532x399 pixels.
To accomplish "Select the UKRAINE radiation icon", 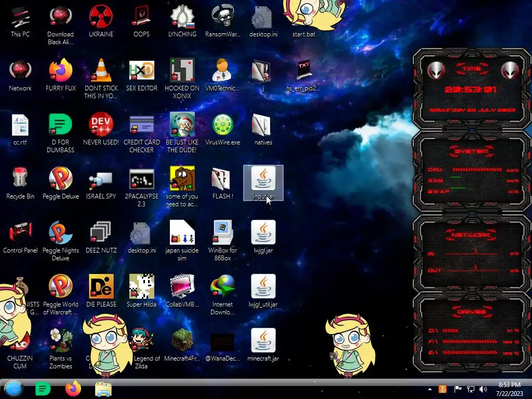I will (x=101, y=21).
